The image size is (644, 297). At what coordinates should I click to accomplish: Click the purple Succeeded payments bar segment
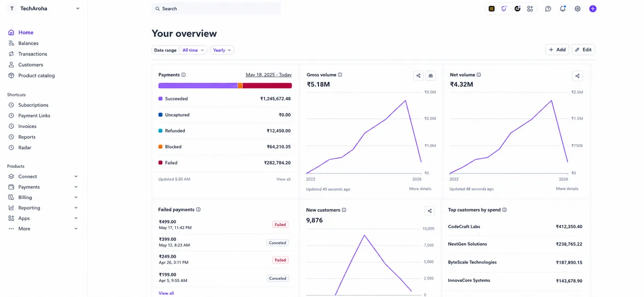(198, 86)
